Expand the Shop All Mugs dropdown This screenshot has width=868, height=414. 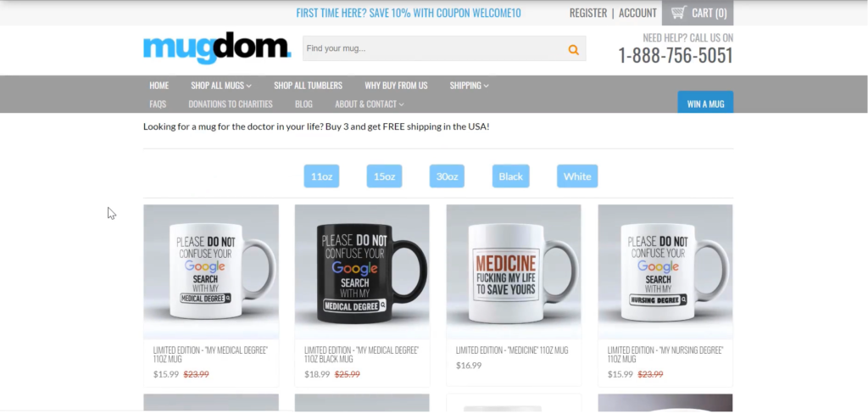[221, 86]
